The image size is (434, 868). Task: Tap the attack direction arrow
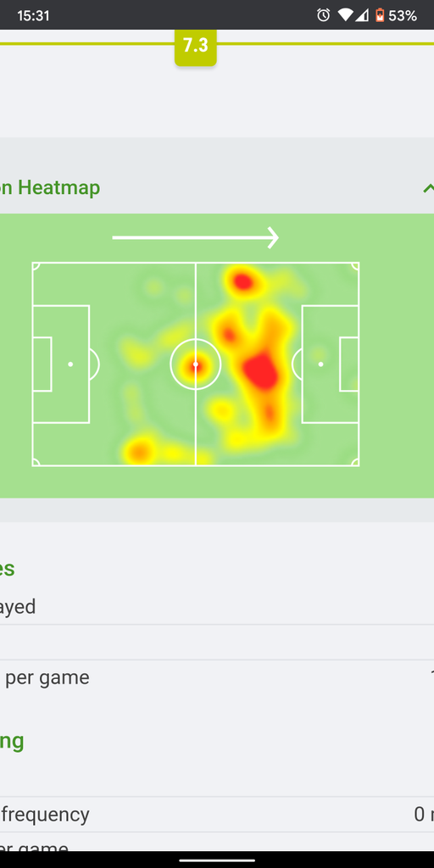click(x=196, y=237)
